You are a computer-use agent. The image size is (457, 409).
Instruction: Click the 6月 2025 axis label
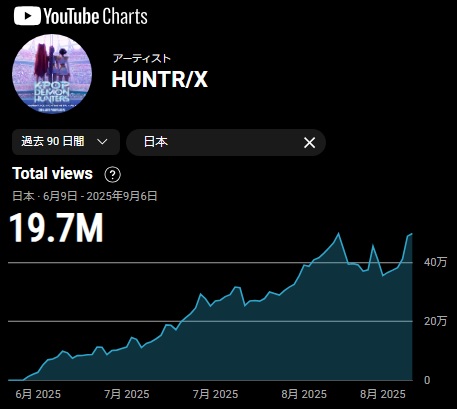(38, 394)
